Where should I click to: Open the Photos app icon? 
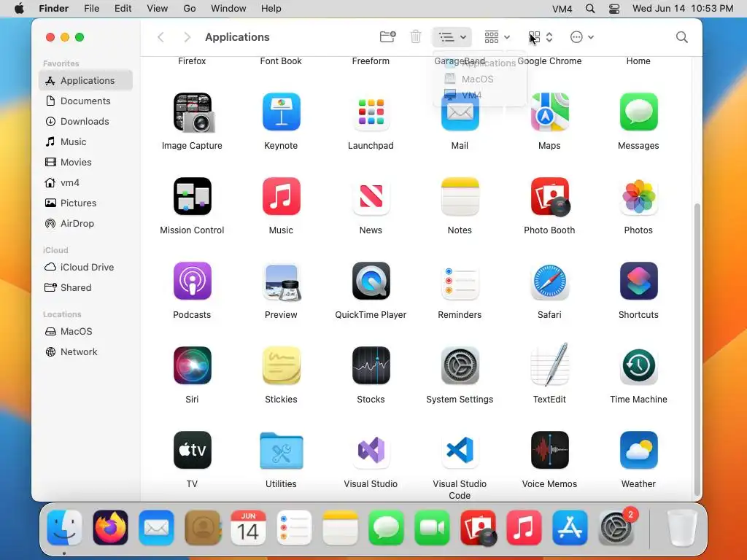(x=638, y=197)
